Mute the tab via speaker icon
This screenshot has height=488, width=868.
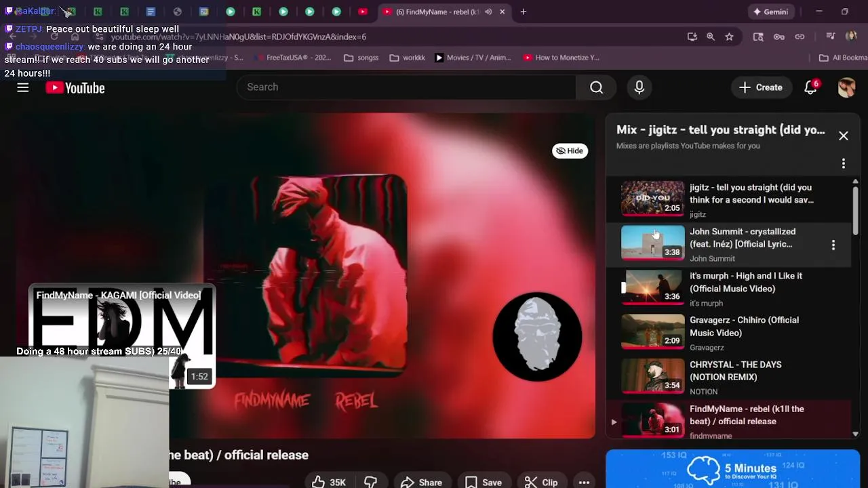(x=488, y=12)
